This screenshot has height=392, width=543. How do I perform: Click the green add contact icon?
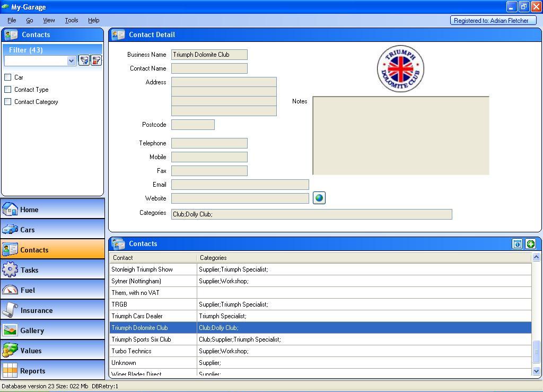coord(530,244)
